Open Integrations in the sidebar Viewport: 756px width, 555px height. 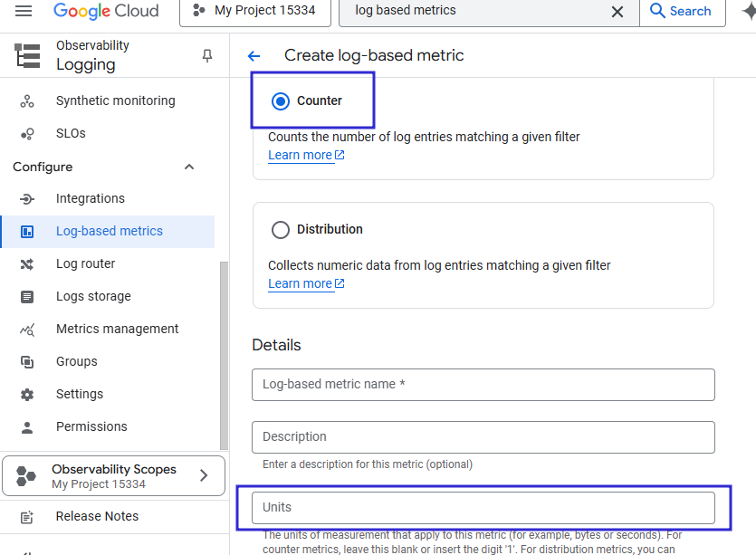pos(91,198)
